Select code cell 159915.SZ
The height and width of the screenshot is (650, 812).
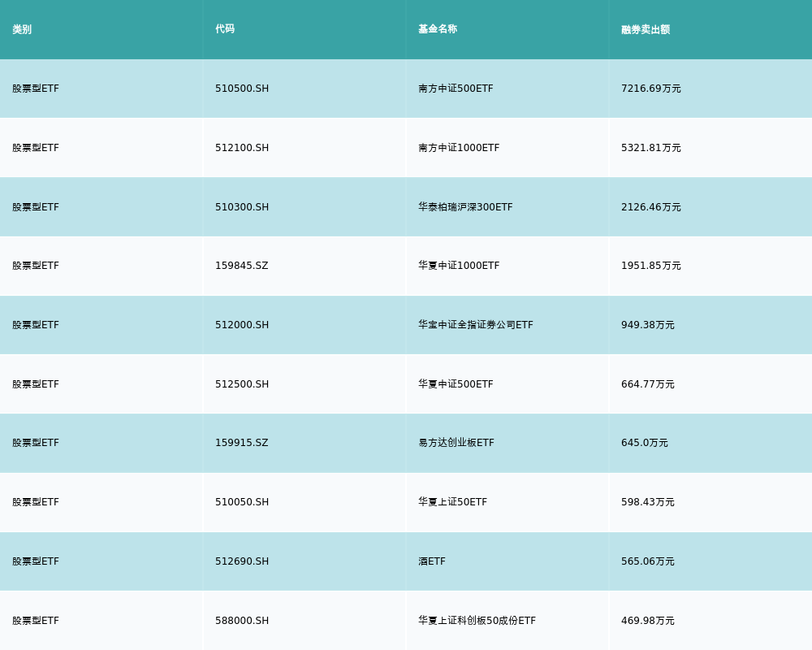[242, 443]
